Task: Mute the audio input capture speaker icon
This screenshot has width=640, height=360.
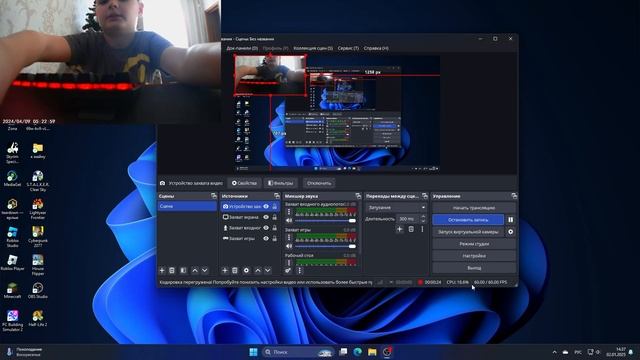Action: 289,220
